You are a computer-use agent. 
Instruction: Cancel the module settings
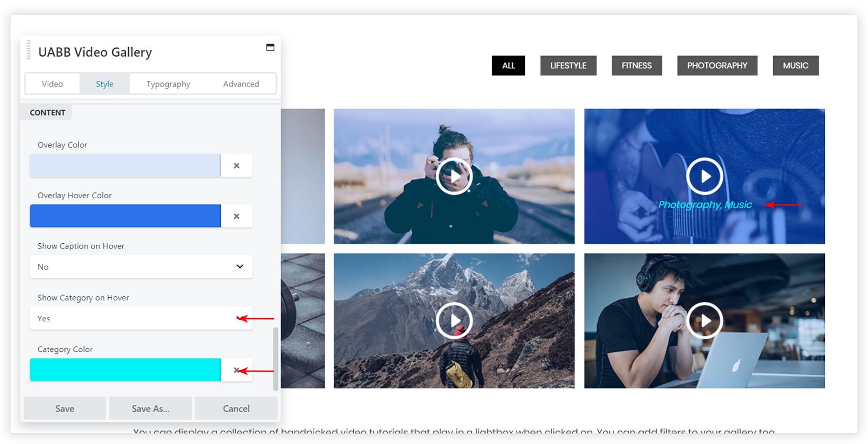coord(236,408)
